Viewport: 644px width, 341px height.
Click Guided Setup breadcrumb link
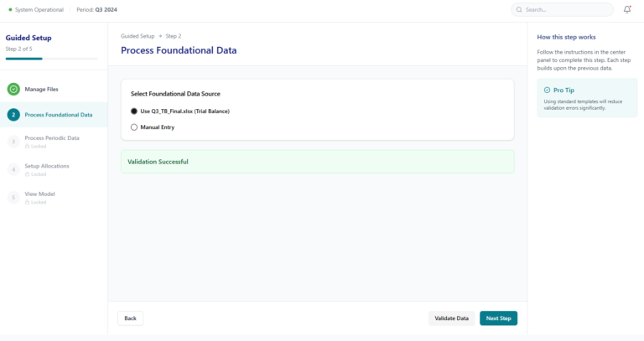coord(138,36)
